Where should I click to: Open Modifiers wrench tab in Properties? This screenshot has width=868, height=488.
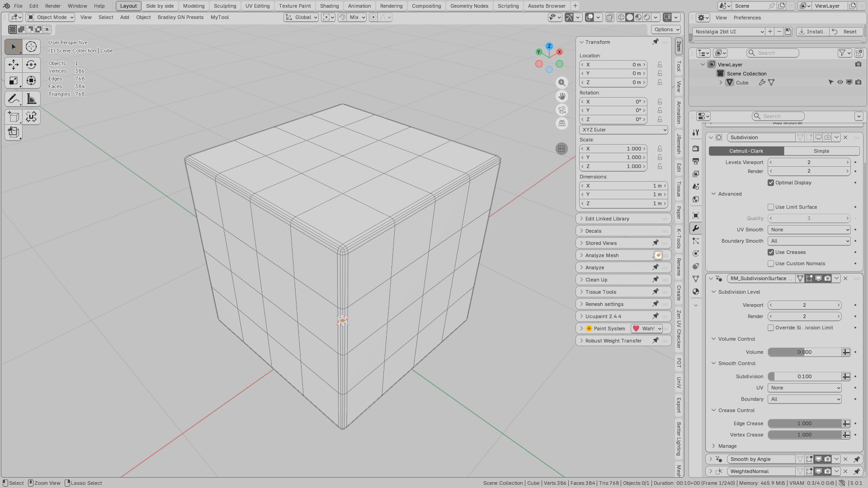click(696, 228)
